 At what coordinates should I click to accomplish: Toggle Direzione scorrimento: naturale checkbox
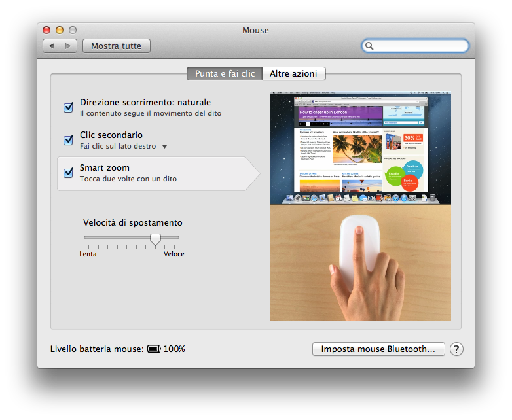click(x=68, y=107)
